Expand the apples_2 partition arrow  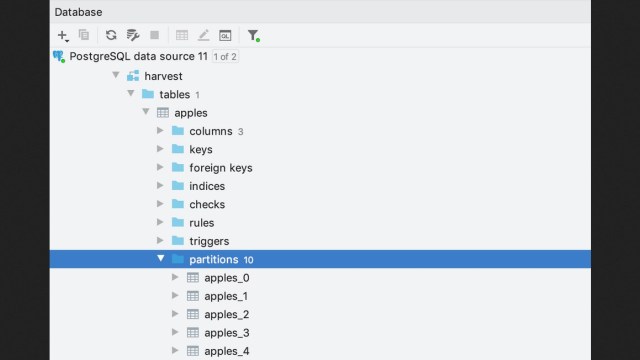coord(175,314)
